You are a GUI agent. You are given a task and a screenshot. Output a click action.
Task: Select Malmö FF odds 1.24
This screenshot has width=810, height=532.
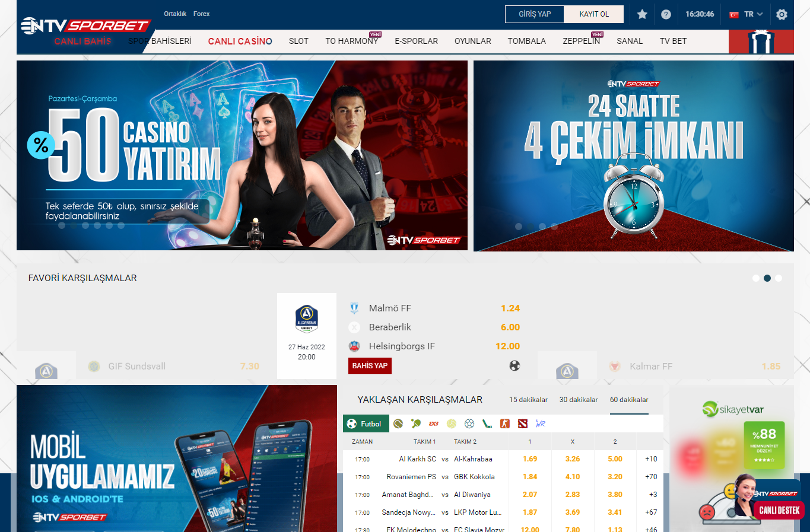click(x=510, y=308)
